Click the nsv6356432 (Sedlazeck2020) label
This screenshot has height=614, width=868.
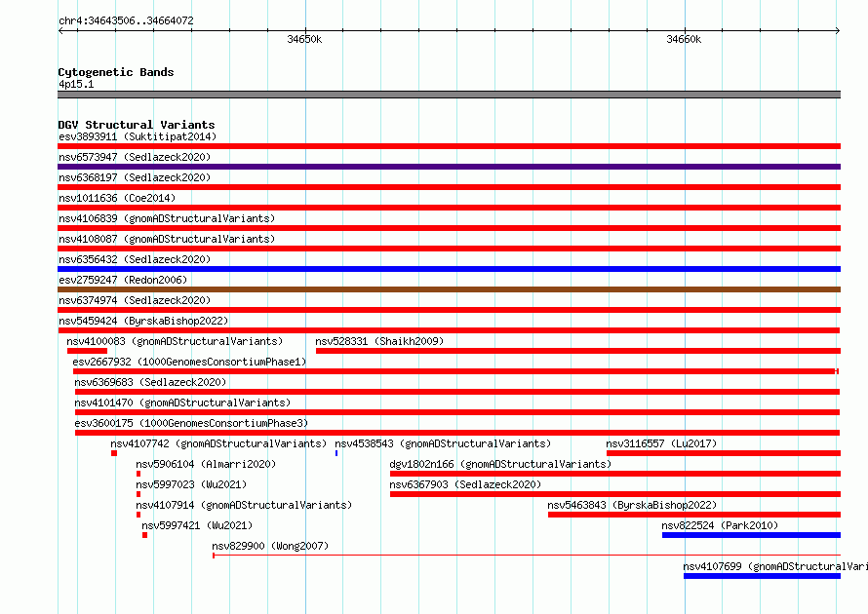coord(135,259)
